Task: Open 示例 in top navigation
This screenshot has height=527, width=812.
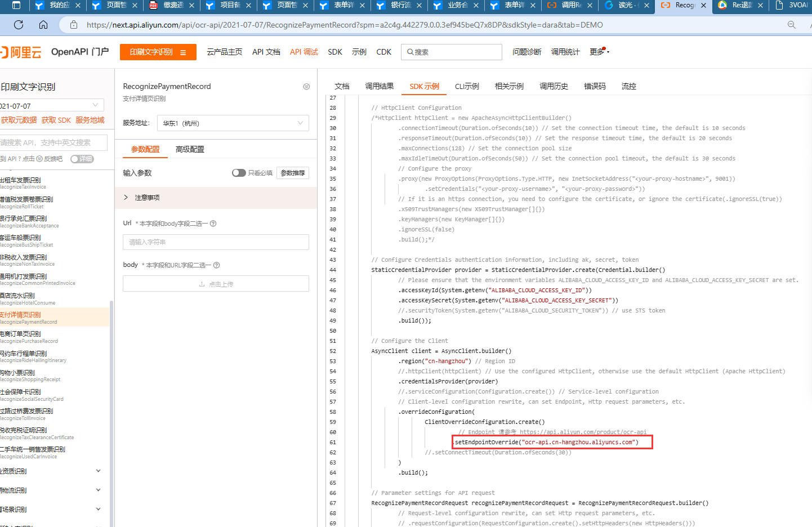Action: click(x=359, y=52)
